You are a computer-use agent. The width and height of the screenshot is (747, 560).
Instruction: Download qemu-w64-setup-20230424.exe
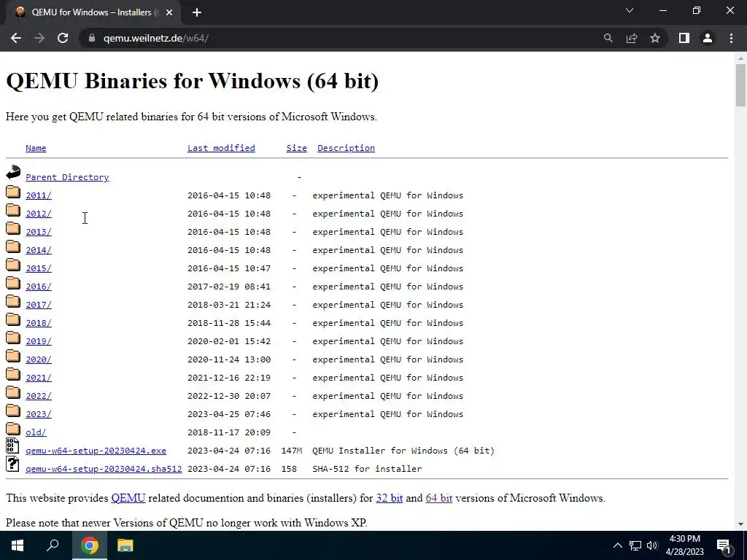coord(96,451)
